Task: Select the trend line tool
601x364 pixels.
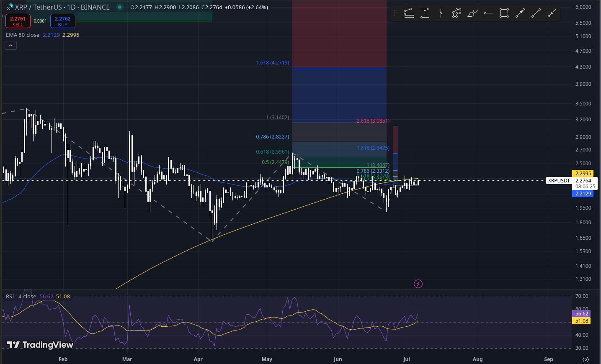Action: [536, 13]
